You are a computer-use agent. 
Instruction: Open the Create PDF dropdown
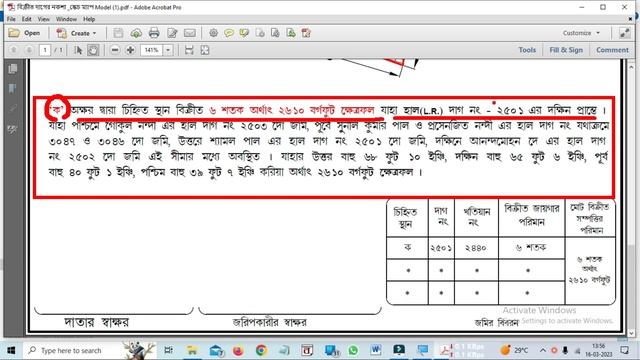pyautogui.click(x=76, y=33)
